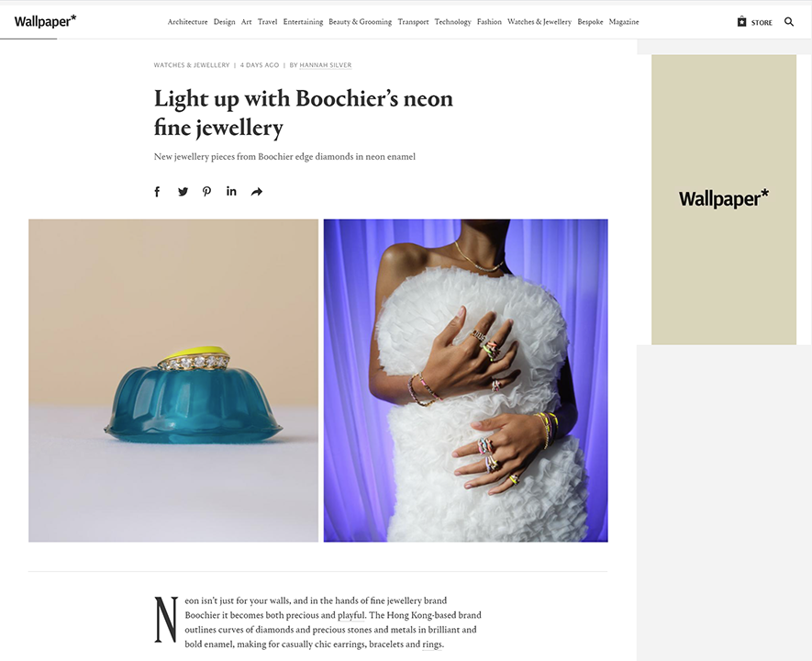Follow the 'playful' link in article text
This screenshot has width=812, height=661.
(351, 615)
